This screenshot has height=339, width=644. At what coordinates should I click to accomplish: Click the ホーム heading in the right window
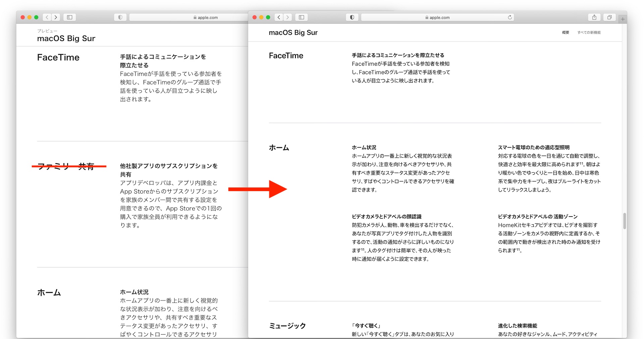279,148
